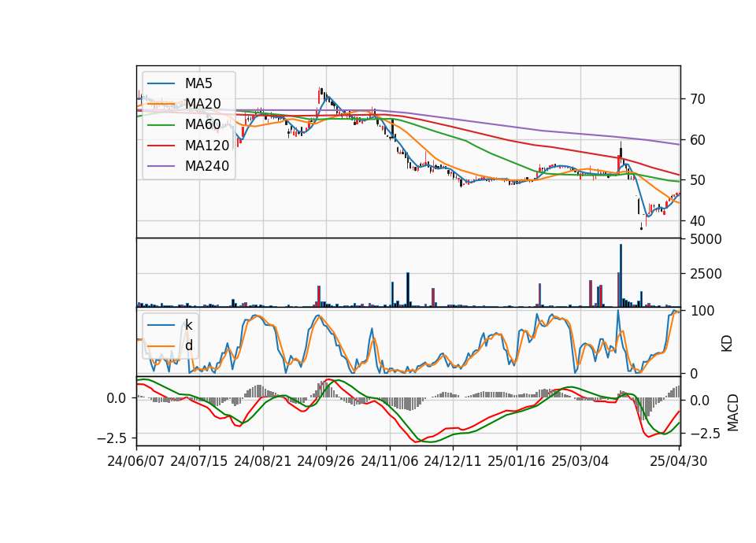Click the MA5 legend label
This screenshot has height=543, width=756.
tap(198, 83)
